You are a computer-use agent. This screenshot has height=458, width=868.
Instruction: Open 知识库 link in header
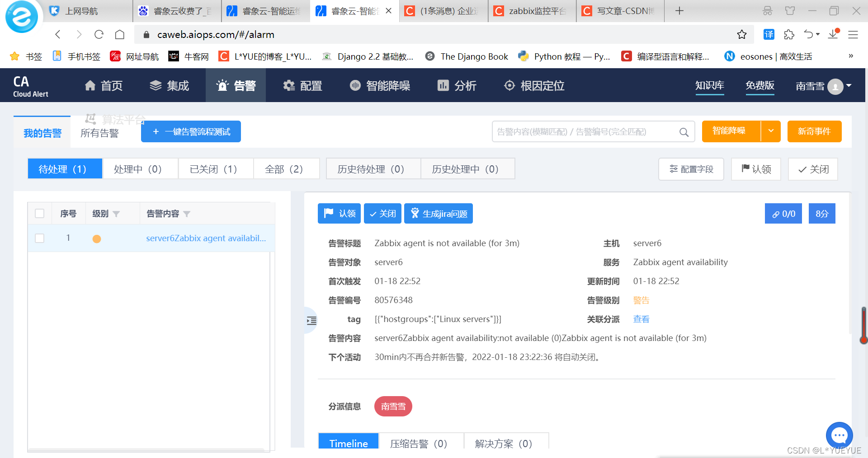coord(709,85)
